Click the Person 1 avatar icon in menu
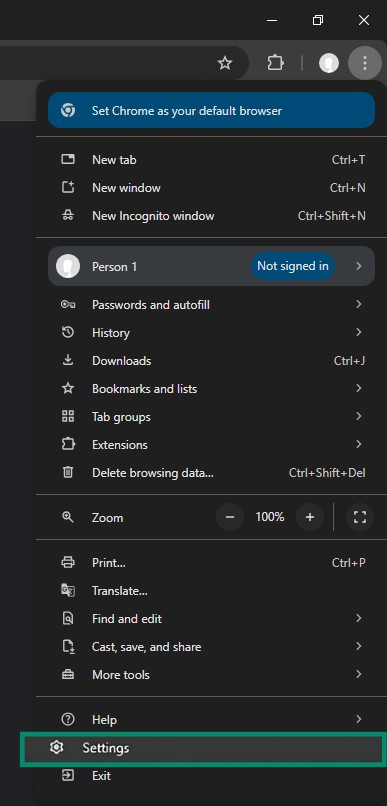 68,266
